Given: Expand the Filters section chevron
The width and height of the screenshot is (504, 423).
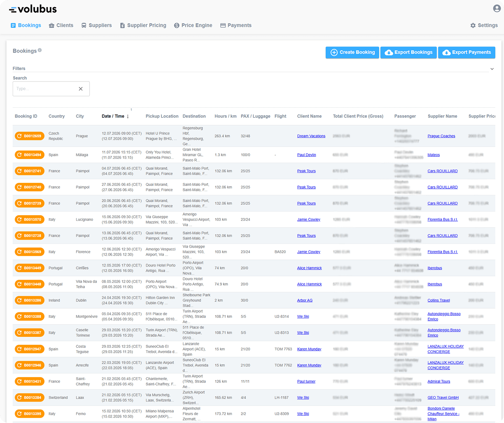Looking at the screenshot, I should (x=492, y=69).
